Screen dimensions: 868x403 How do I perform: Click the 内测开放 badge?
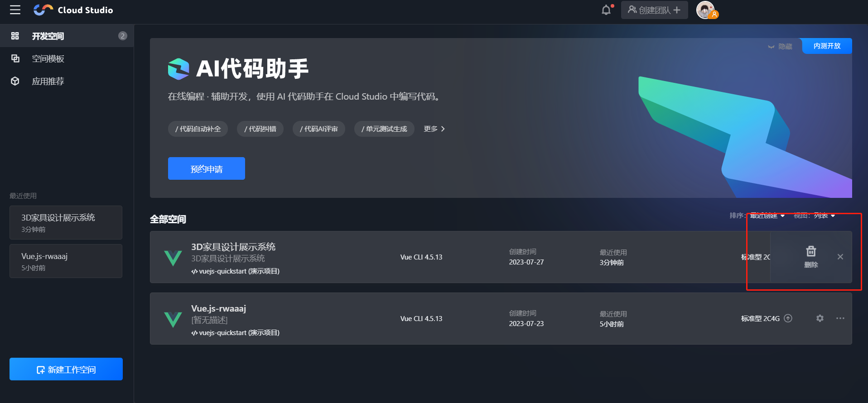[827, 46]
